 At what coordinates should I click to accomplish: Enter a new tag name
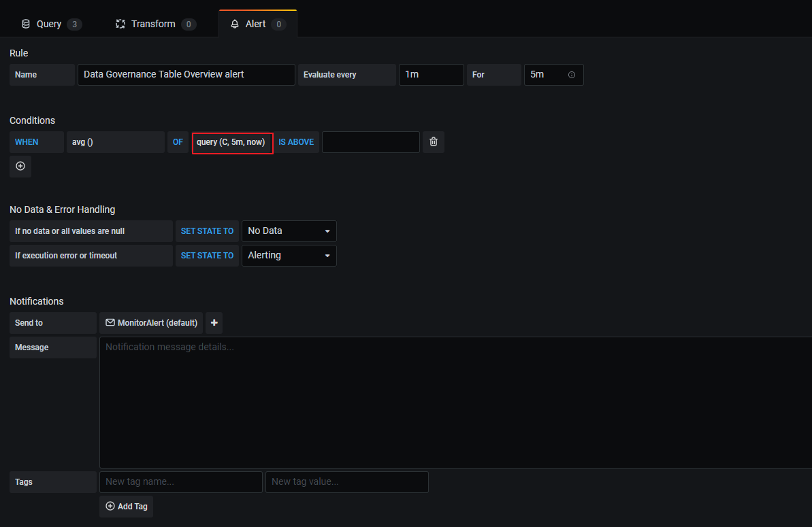click(x=180, y=481)
